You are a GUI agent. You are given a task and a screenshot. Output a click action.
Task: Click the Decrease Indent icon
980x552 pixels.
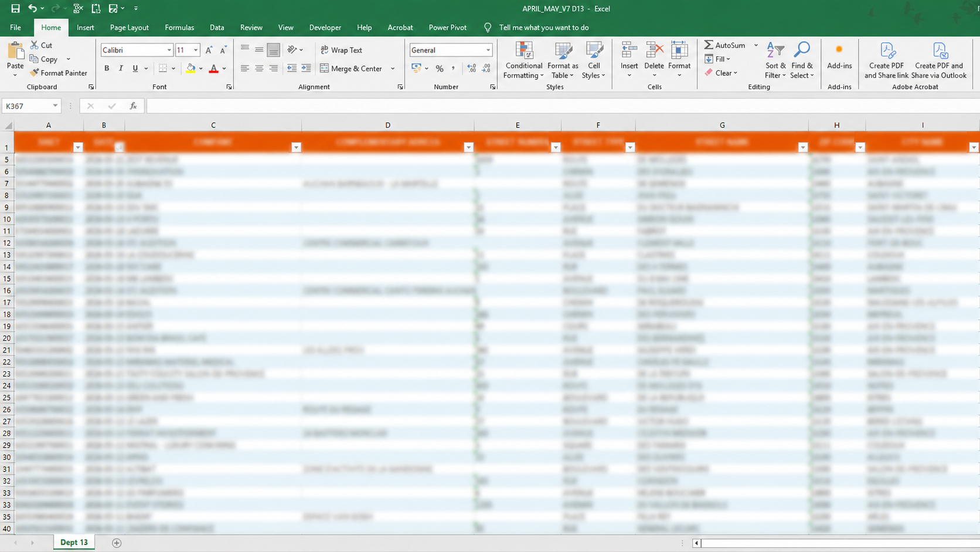292,69
